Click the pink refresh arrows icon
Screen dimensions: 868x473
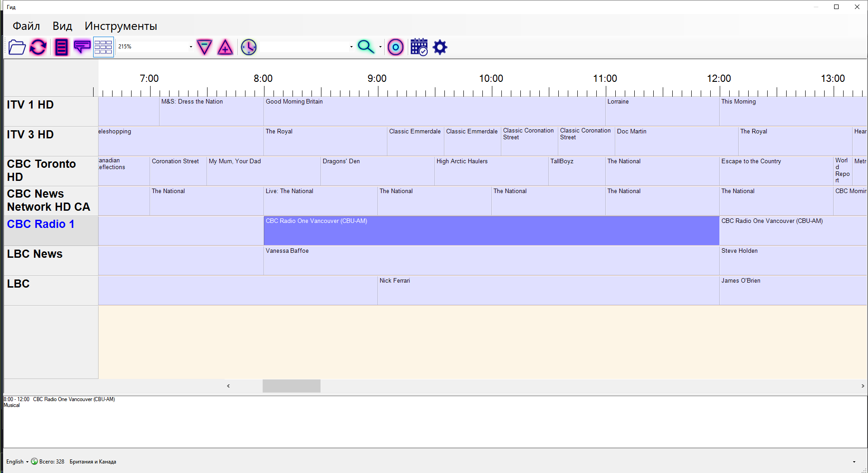click(x=38, y=47)
